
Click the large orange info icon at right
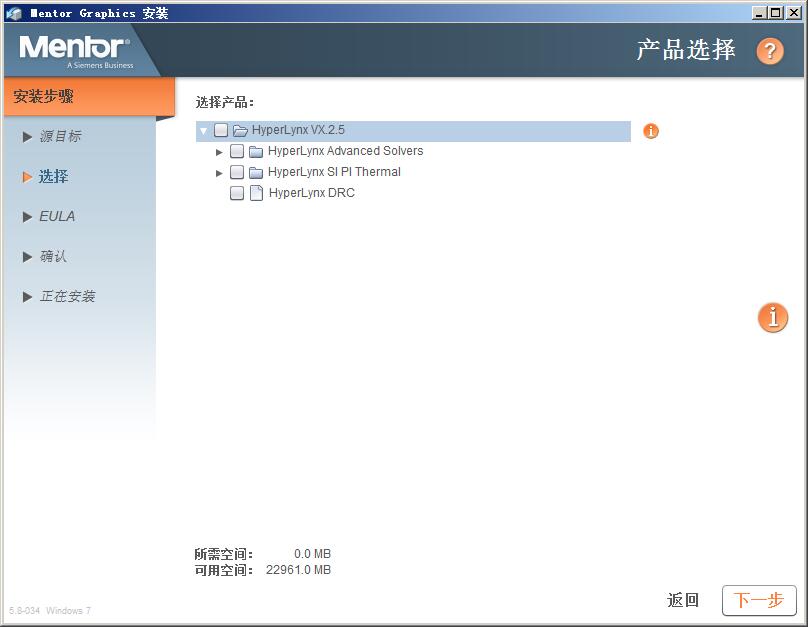[x=772, y=317]
